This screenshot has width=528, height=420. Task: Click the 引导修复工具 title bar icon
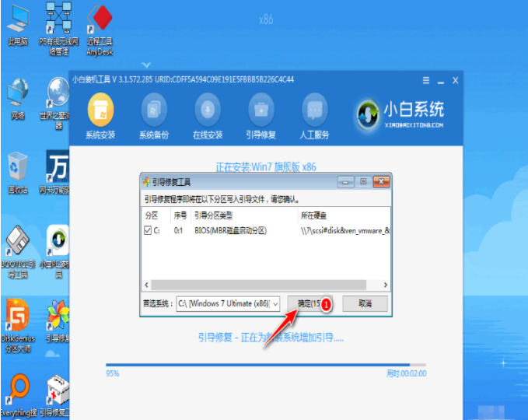point(146,182)
